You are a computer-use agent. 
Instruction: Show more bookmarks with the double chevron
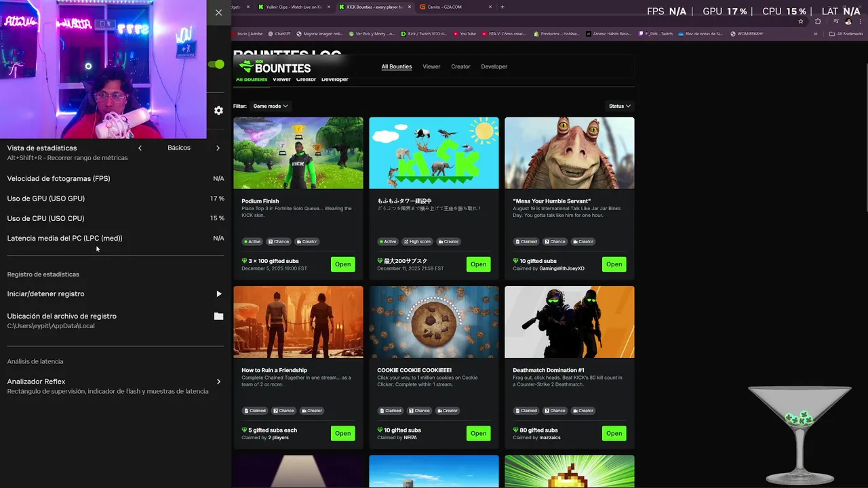pyautogui.click(x=816, y=34)
